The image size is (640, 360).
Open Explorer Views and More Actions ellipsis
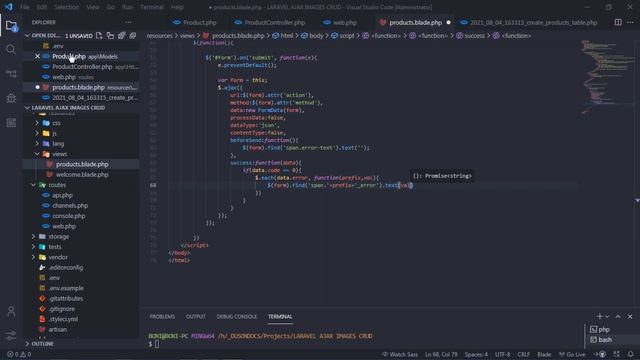(x=129, y=22)
